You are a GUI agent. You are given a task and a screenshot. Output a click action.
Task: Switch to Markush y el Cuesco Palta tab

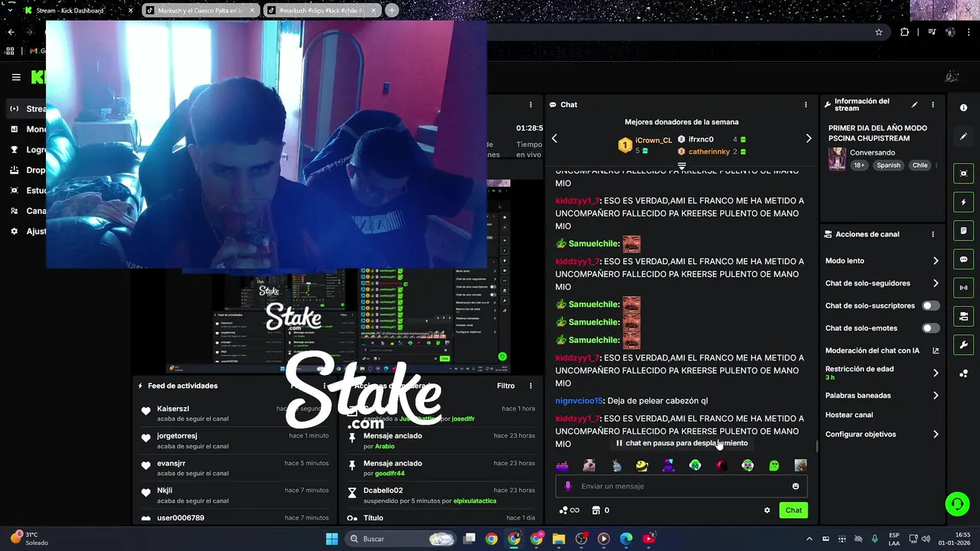(200, 11)
